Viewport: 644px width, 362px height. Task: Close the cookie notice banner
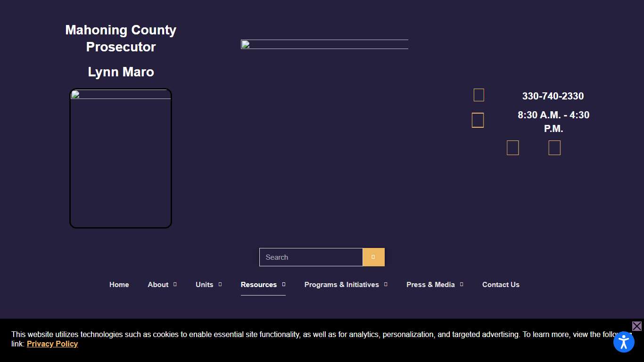[636, 326]
